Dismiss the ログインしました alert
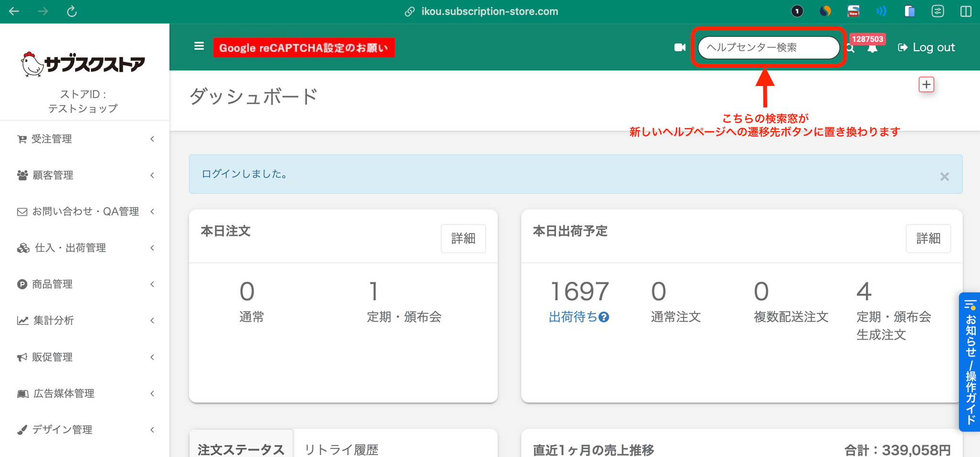Viewport: 980px width, 457px height. pyautogui.click(x=944, y=177)
